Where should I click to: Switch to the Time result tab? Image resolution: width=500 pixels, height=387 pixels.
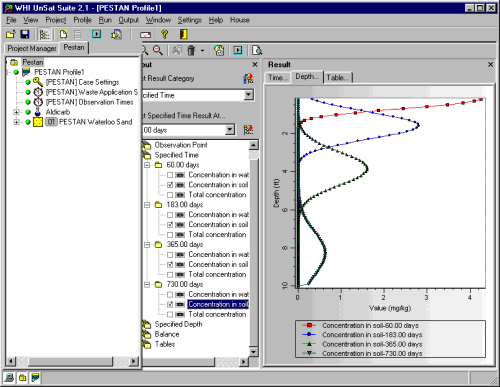point(278,78)
